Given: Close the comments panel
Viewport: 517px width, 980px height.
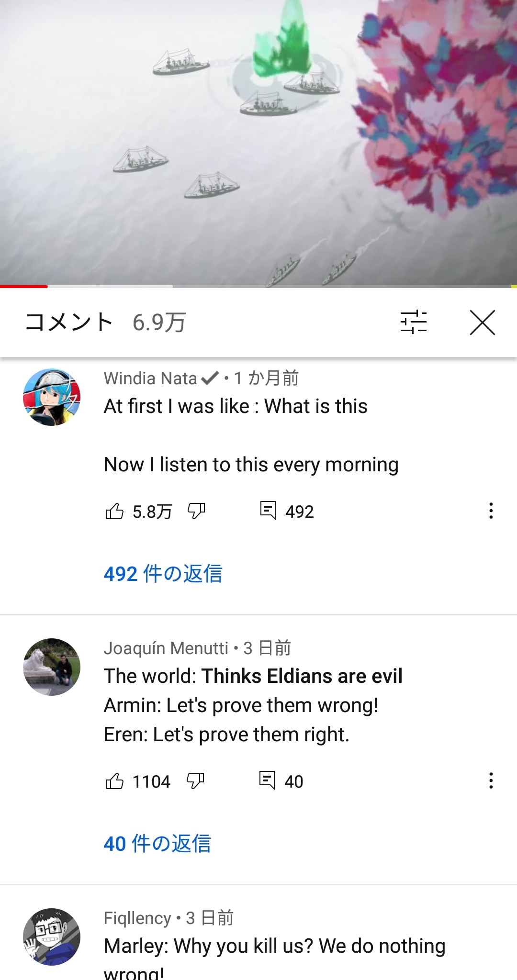Looking at the screenshot, I should tap(482, 323).
